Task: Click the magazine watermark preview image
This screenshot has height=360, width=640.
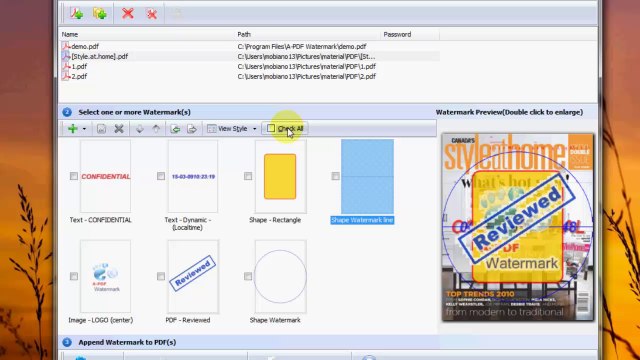Action: 518,227
